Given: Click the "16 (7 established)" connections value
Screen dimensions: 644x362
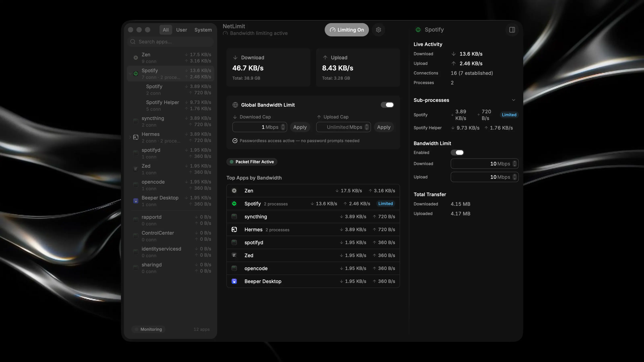Looking at the screenshot, I should tap(472, 73).
